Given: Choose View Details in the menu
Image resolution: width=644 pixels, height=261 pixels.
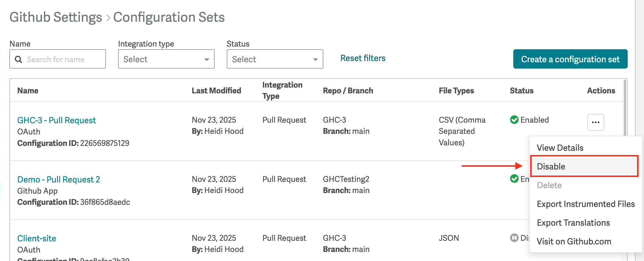Looking at the screenshot, I should click(560, 148).
